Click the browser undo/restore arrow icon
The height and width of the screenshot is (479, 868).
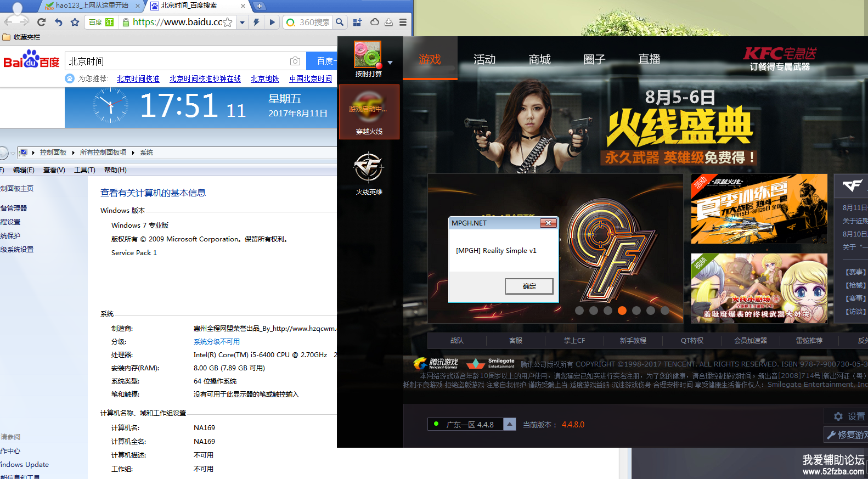[x=58, y=22]
